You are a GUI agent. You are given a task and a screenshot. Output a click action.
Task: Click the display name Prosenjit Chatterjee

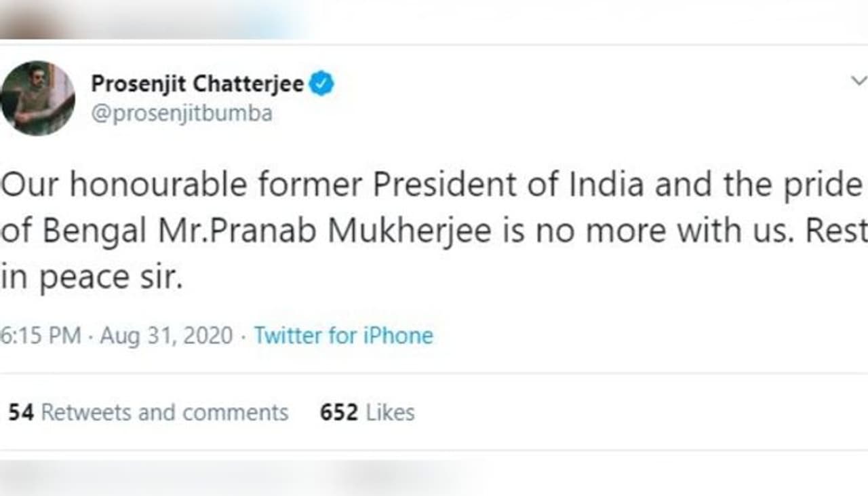[x=197, y=84]
